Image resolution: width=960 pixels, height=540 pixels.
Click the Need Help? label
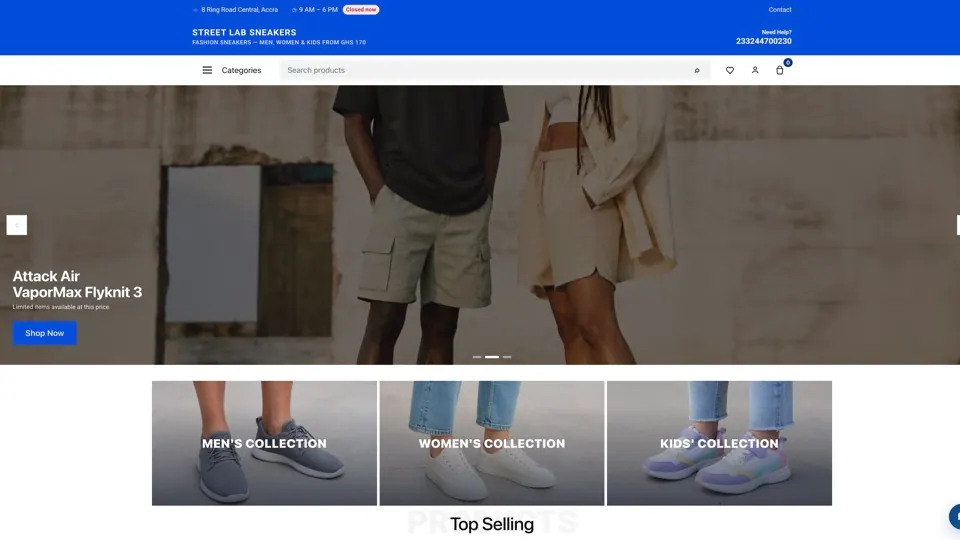point(776,32)
